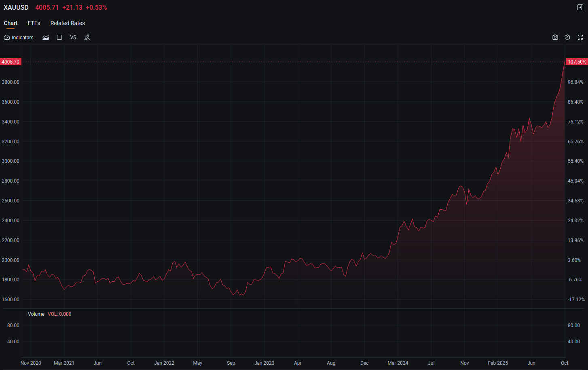
Task: Click the 34.68% percent axis label
Action: click(575, 201)
